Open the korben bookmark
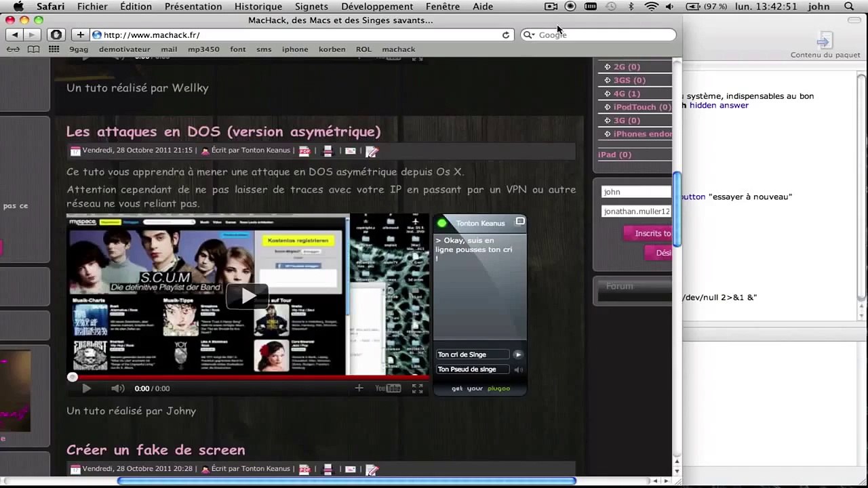Image resolution: width=868 pixels, height=488 pixels. [332, 49]
